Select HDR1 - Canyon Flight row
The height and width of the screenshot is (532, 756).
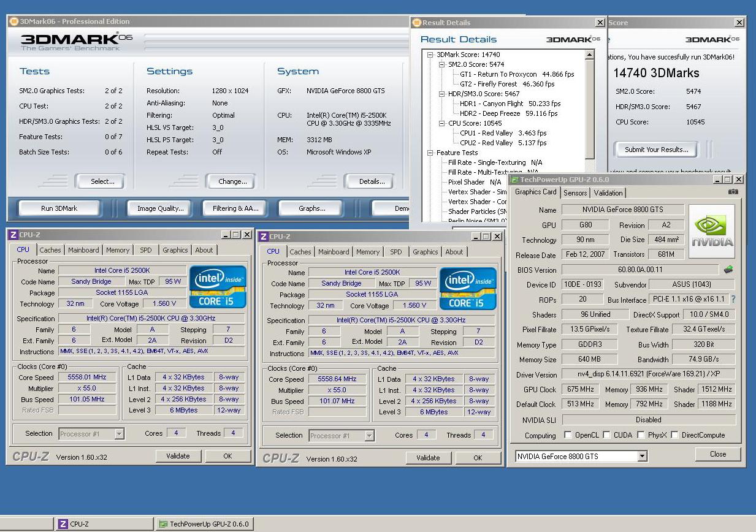click(x=510, y=104)
